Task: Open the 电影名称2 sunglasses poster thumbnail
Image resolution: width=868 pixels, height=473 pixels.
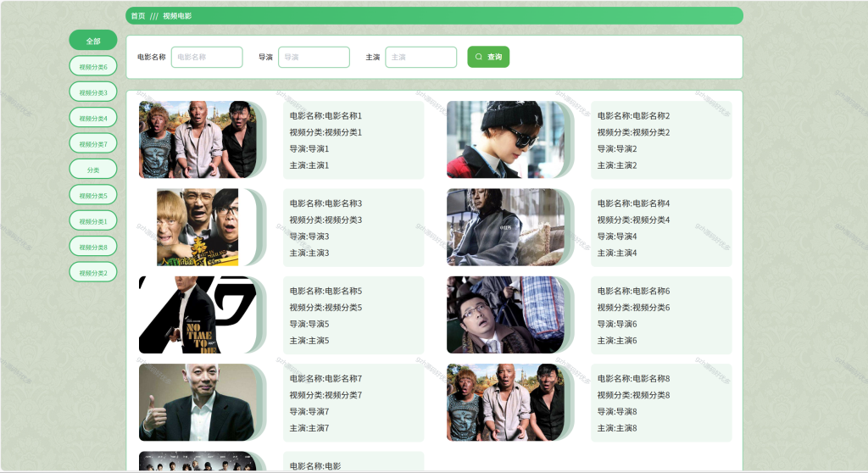Action: [x=505, y=140]
